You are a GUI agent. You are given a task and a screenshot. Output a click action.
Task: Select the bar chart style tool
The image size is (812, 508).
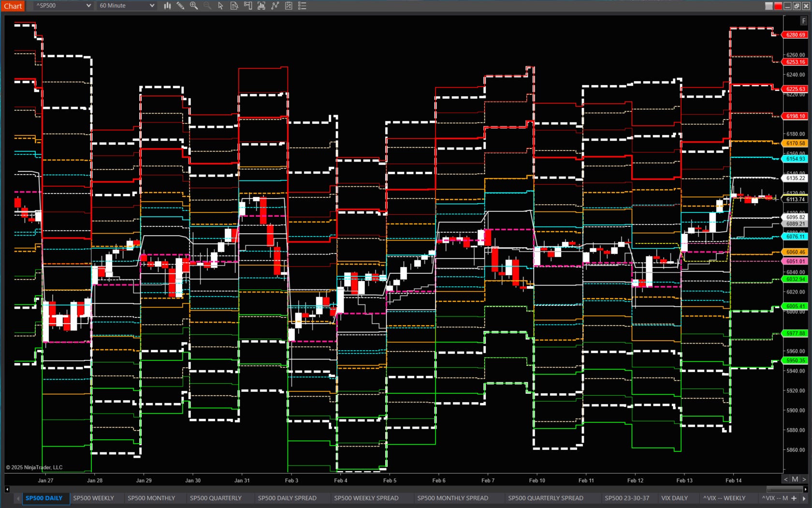[x=167, y=6]
